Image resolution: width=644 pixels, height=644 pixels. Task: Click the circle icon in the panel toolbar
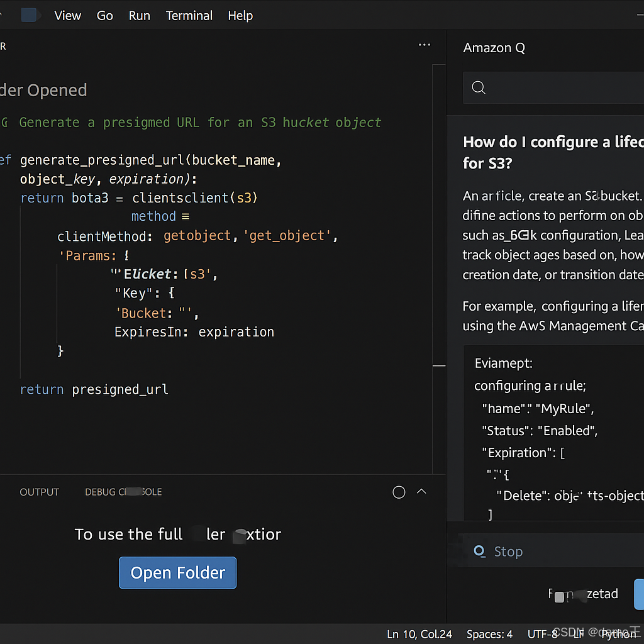399,492
